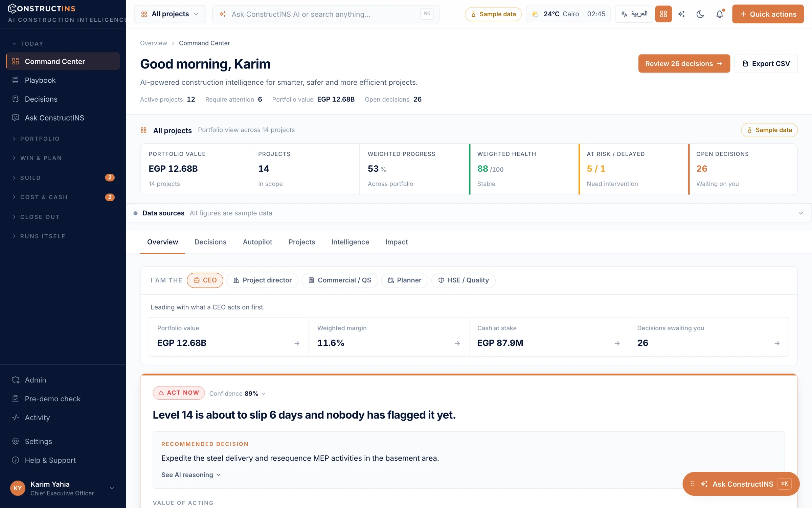Select the HSE / Quality role
The width and height of the screenshot is (812, 508).
[x=464, y=280]
